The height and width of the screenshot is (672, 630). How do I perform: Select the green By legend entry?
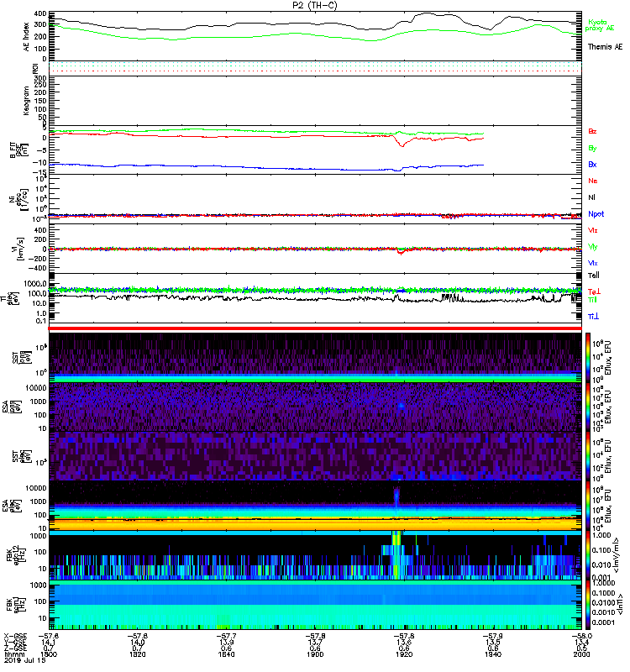click(592, 149)
